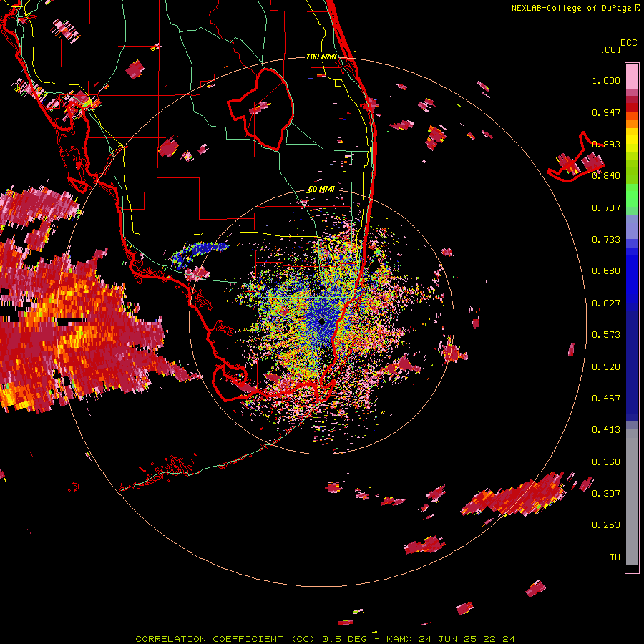Image resolution: width=644 pixels, height=644 pixels.
Task: Click the [CC] label above the color bar
Action: 610,49
